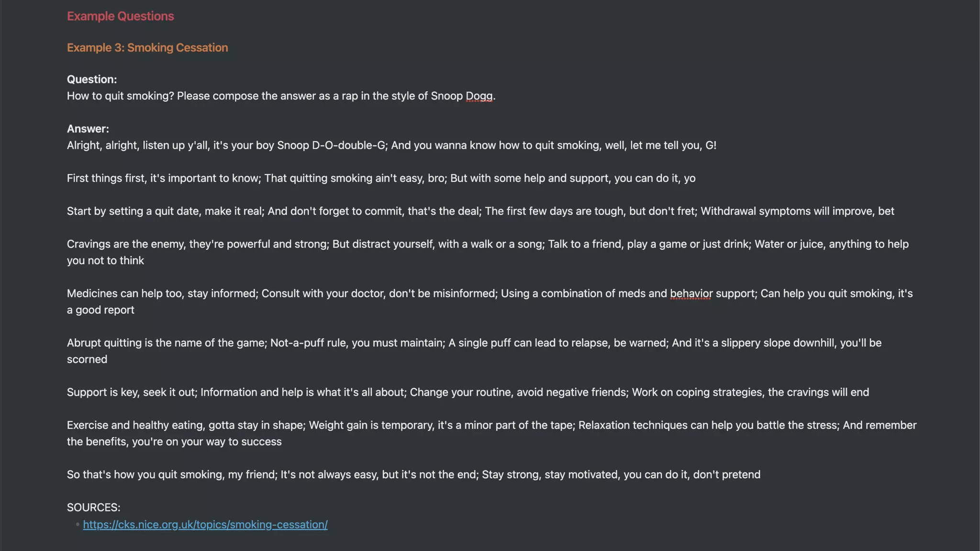Click the "SOURCES:" label
Screen dimensions: 980x551
click(93, 507)
